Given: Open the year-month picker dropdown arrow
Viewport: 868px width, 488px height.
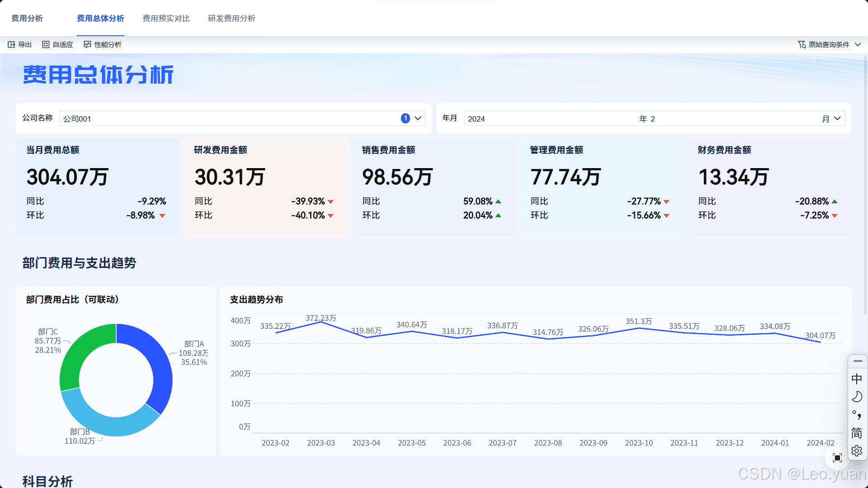Looking at the screenshot, I should tap(837, 118).
